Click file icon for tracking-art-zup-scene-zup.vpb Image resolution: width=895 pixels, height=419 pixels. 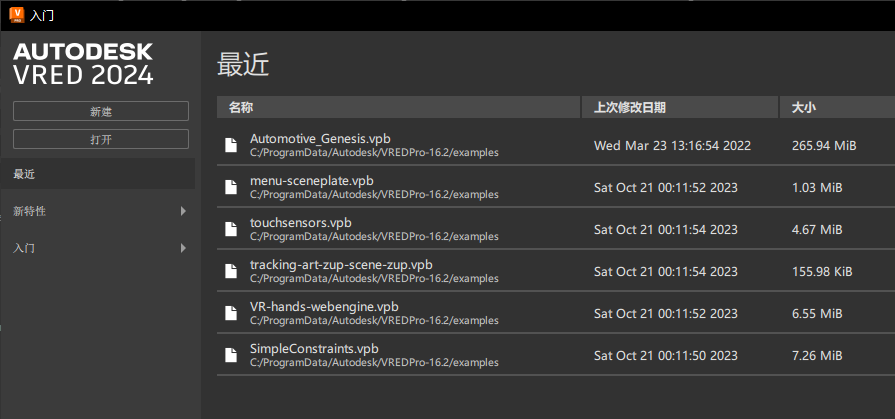[232, 271]
